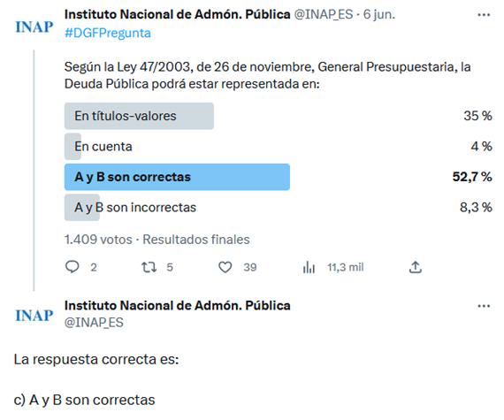Click the reply speech bubble icon
This screenshot has width=504, height=420.
(x=72, y=267)
